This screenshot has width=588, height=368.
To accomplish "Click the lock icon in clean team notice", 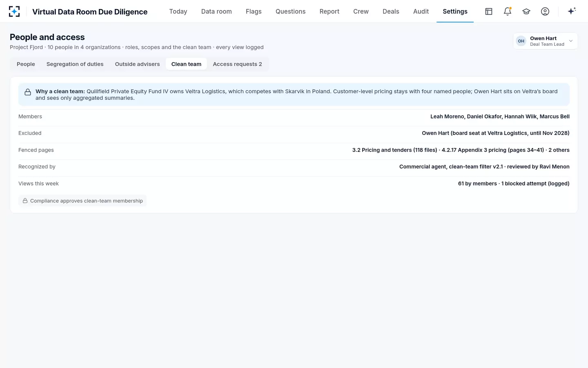I will [x=28, y=92].
